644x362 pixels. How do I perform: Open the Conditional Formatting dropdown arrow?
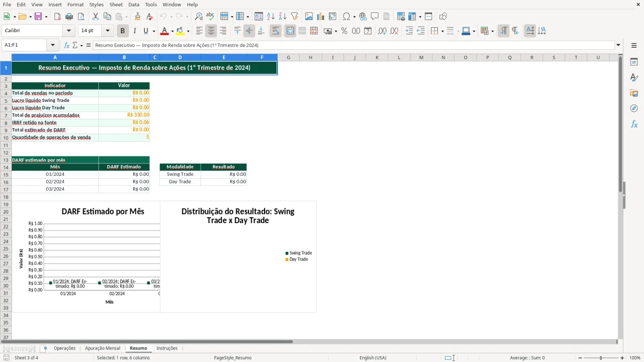(x=492, y=31)
